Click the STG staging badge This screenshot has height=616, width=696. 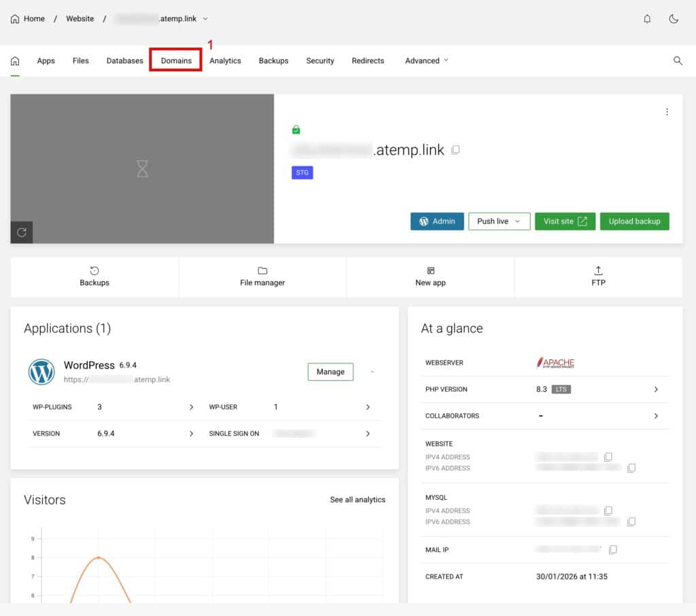click(x=302, y=173)
